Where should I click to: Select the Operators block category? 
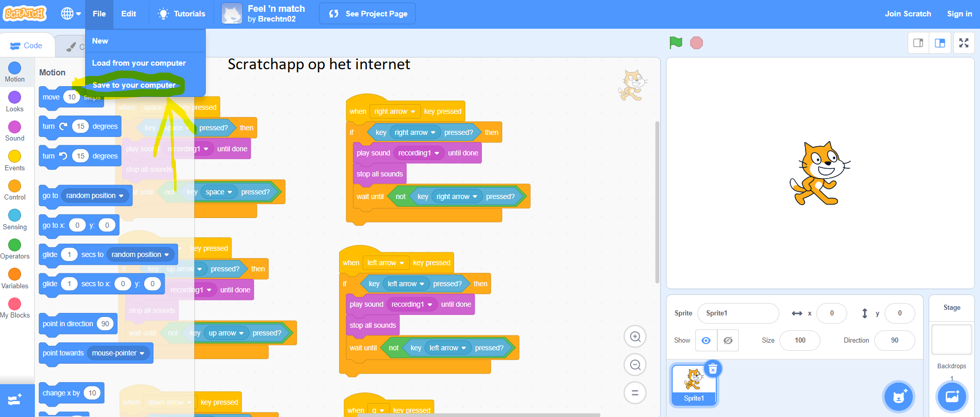click(x=15, y=249)
